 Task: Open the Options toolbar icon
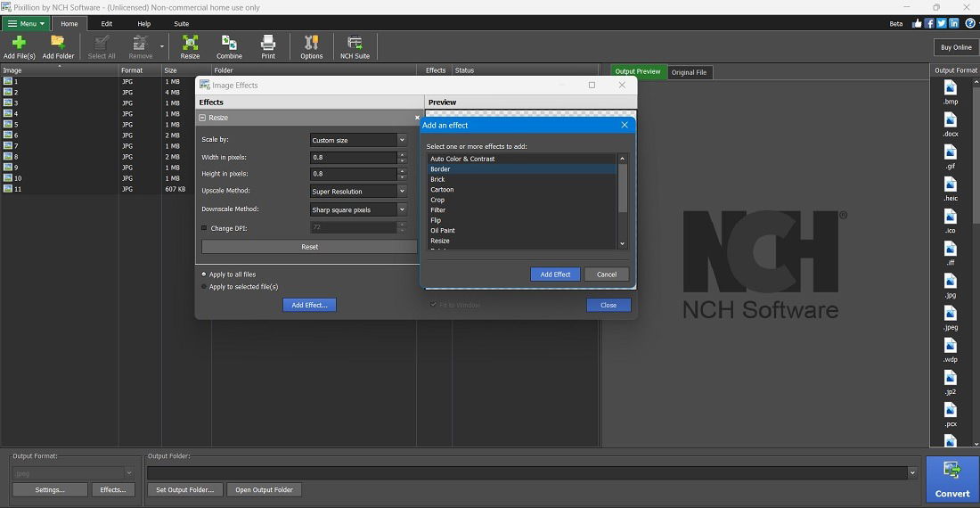coord(311,43)
